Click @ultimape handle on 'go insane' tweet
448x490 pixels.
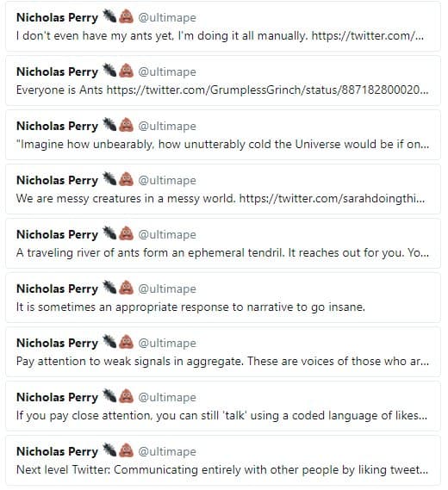tap(167, 288)
